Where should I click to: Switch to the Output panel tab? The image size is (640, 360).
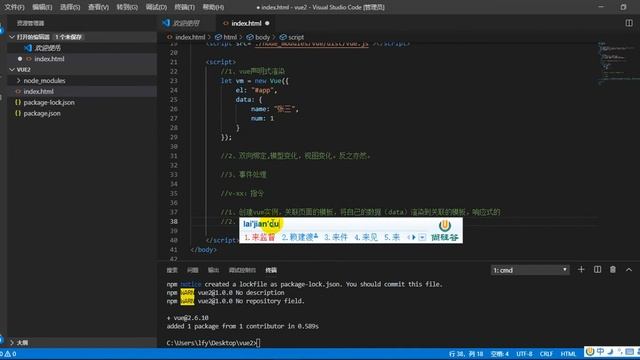click(213, 270)
